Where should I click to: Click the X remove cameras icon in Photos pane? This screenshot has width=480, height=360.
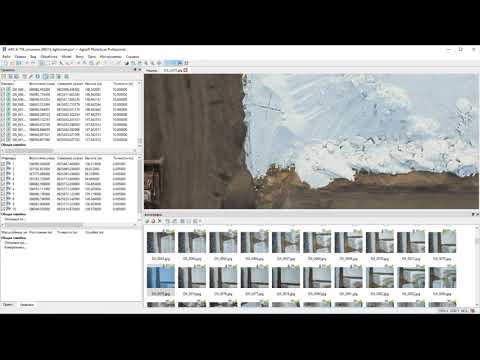(160, 221)
